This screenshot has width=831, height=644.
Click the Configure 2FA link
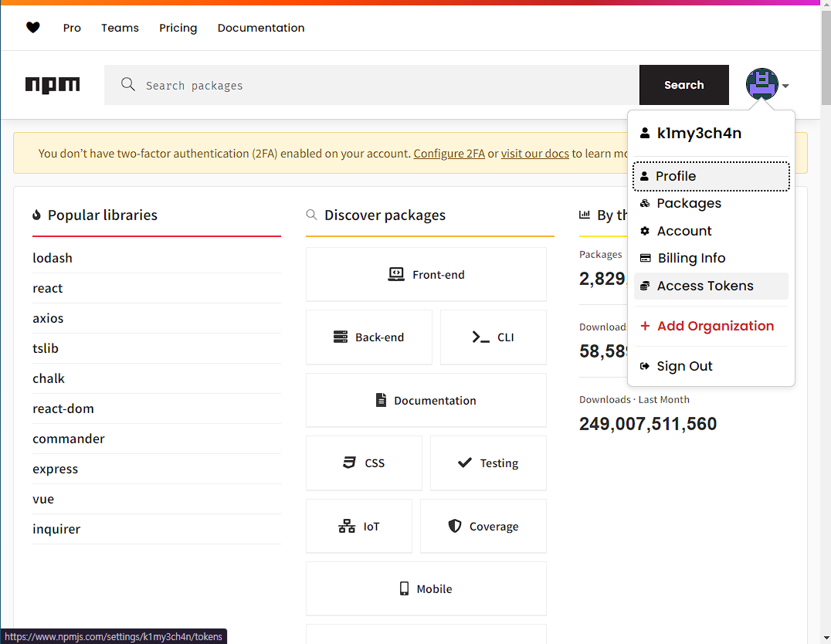pos(449,154)
